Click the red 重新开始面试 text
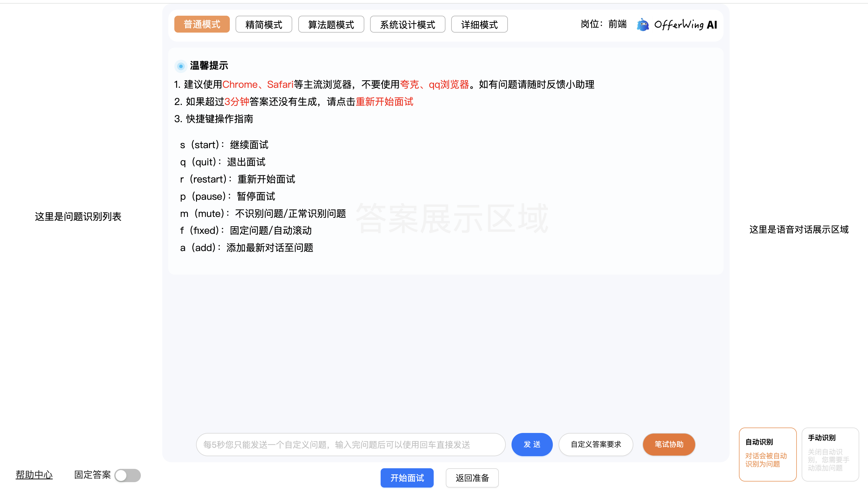 click(384, 102)
